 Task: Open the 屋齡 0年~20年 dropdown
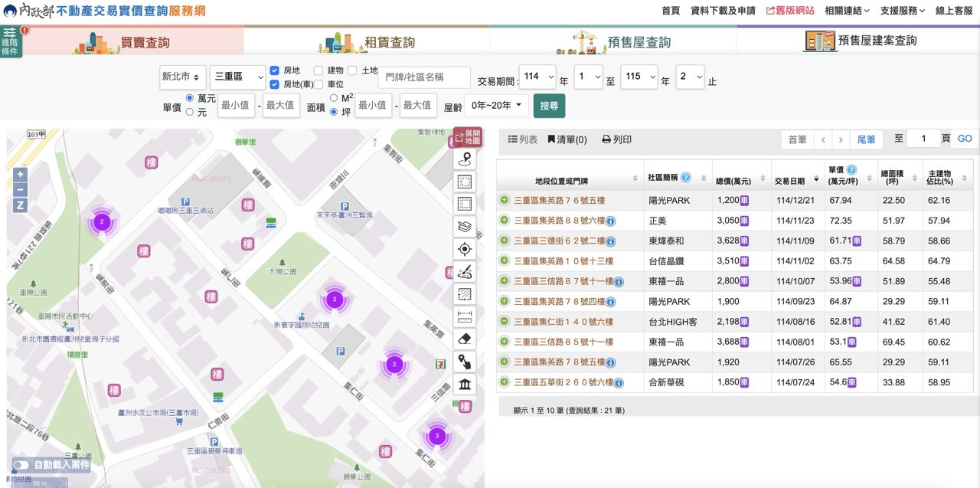(496, 106)
